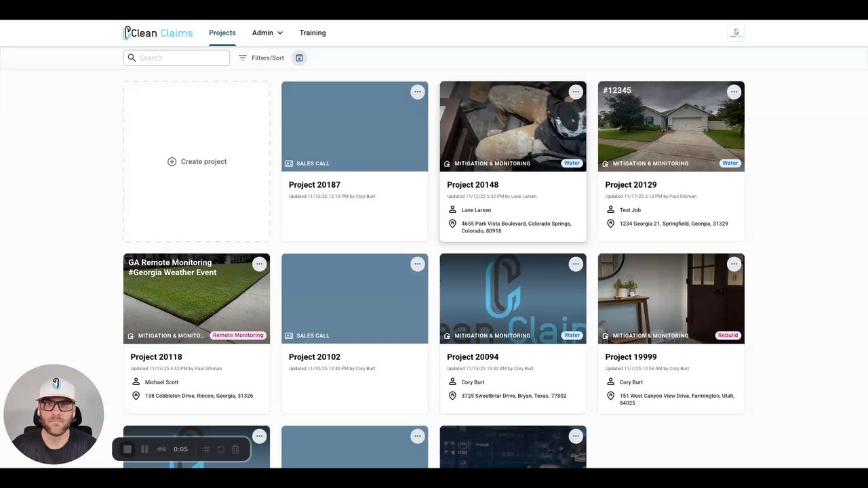
Task: Expand the Admin dropdown menu
Action: [267, 33]
